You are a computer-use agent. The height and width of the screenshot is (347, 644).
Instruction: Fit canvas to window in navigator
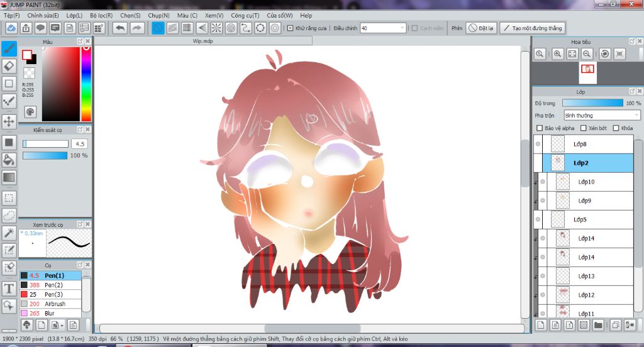[572, 54]
